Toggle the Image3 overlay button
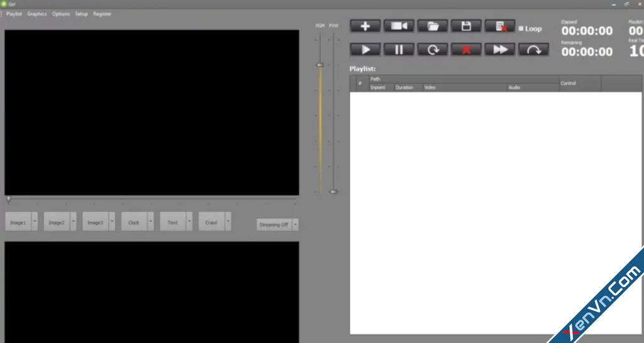644x343 pixels. (x=96, y=222)
